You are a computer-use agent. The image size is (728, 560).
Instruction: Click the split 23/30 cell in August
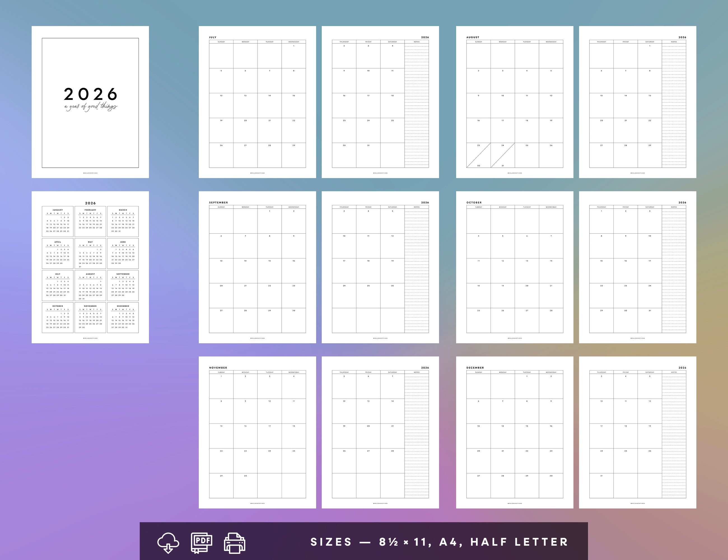[x=478, y=155]
